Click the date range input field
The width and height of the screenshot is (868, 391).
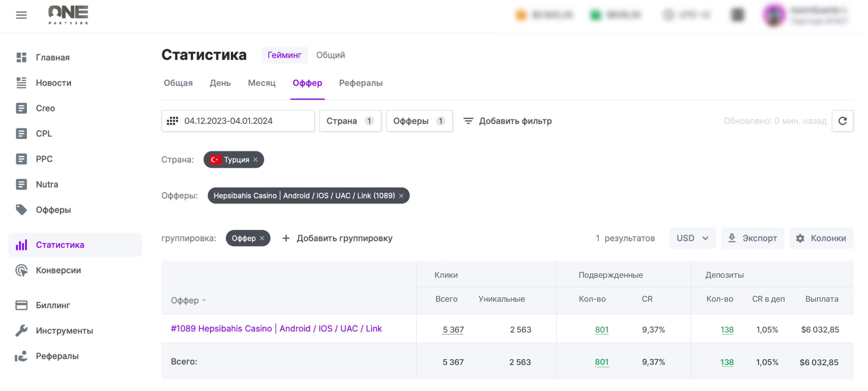(x=238, y=121)
